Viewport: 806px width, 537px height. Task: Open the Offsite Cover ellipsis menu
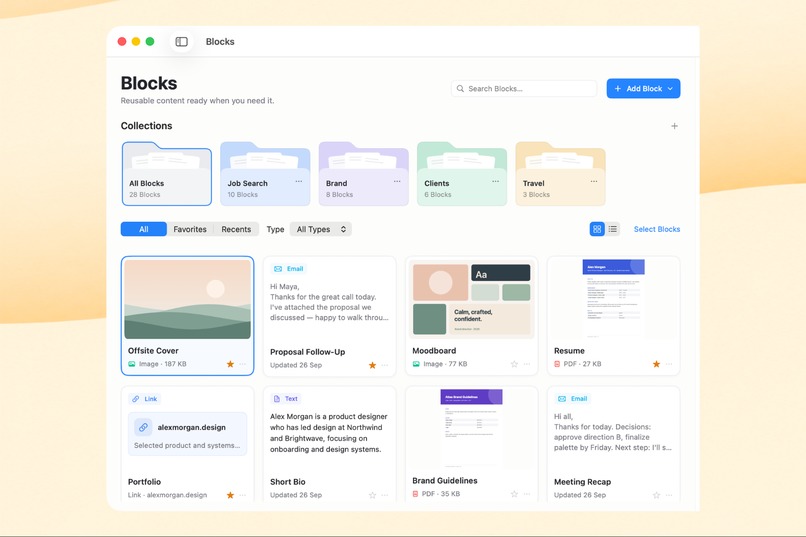coord(243,364)
